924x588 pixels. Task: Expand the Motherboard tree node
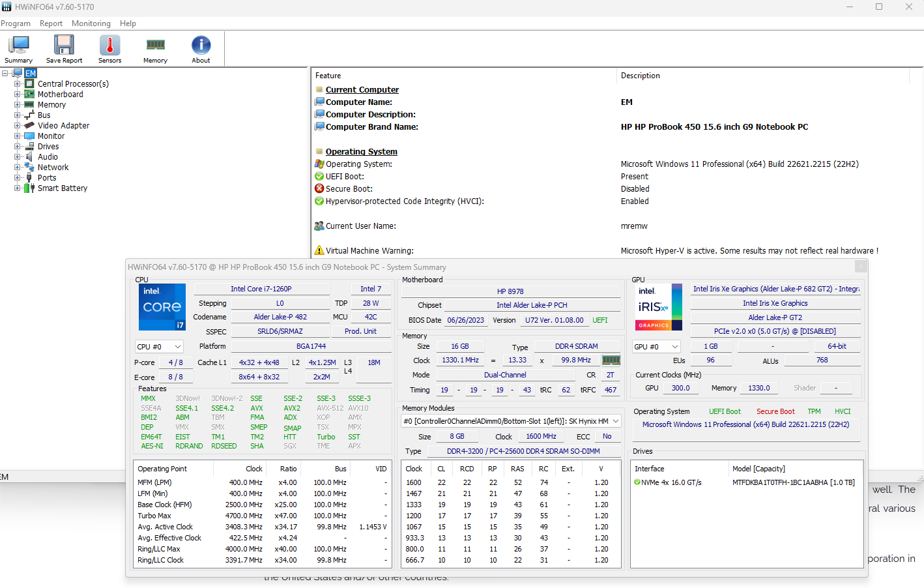point(18,95)
